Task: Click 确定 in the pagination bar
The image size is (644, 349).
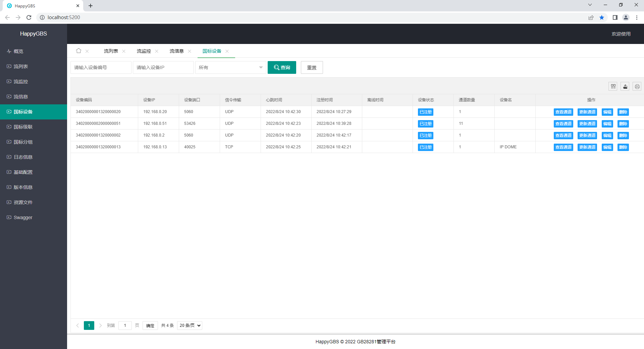Action: point(150,326)
